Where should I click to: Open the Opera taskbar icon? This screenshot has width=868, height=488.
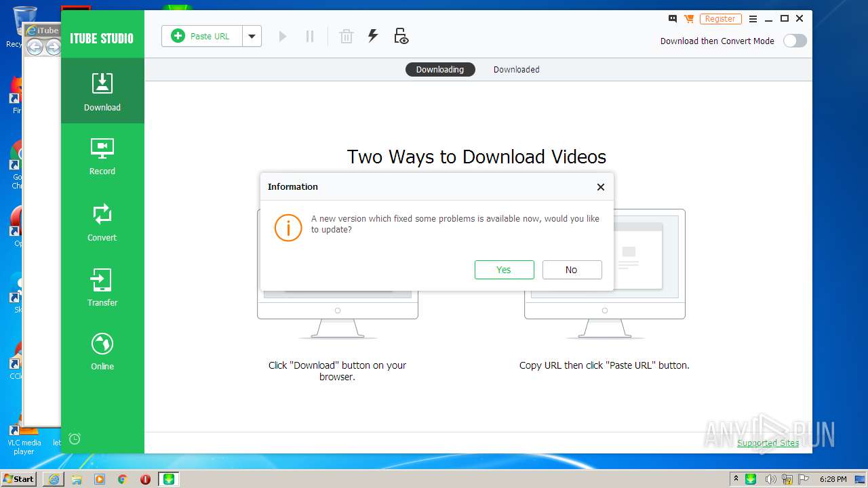(145, 479)
